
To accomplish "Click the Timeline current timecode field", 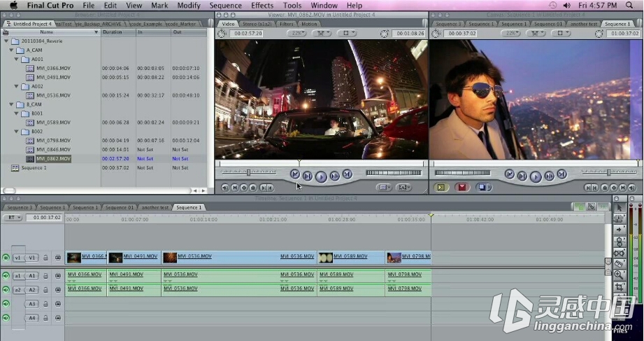I will [x=44, y=218].
